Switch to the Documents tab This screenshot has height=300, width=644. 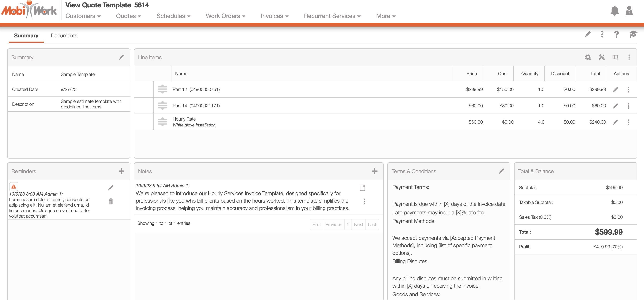click(64, 36)
